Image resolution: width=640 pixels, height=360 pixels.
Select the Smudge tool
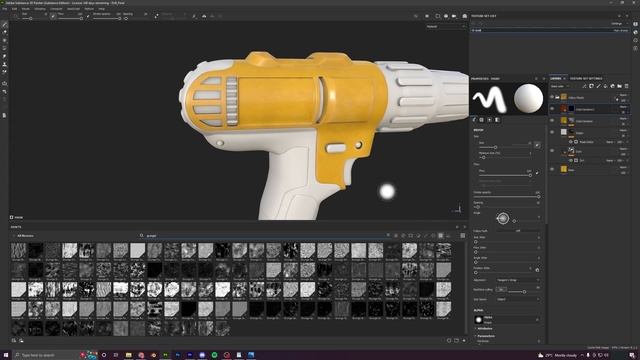click(4, 57)
